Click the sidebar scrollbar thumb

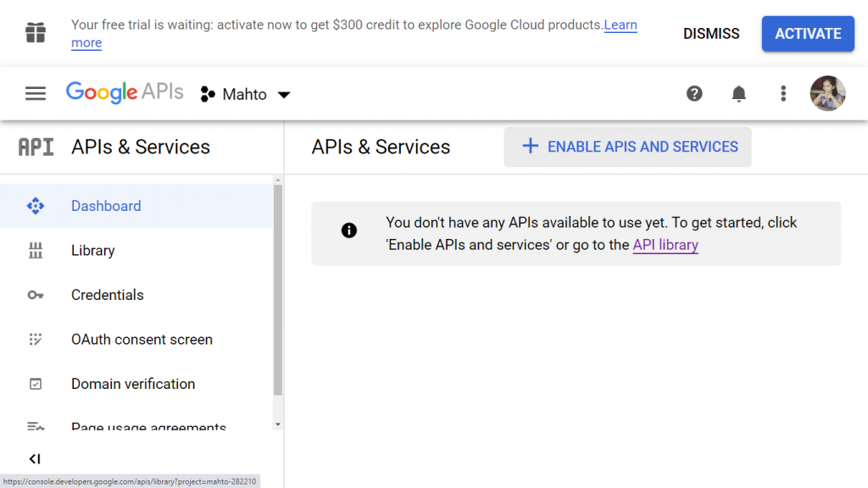[278, 290]
